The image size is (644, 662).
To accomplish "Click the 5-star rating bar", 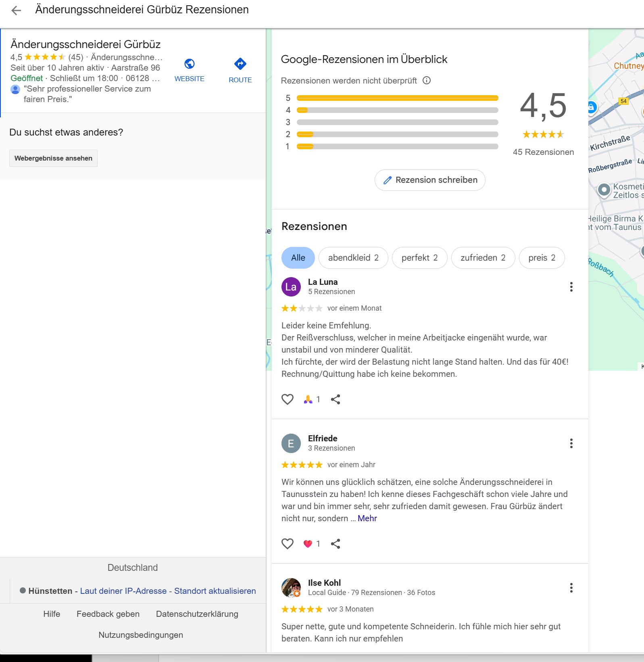I will (x=397, y=98).
